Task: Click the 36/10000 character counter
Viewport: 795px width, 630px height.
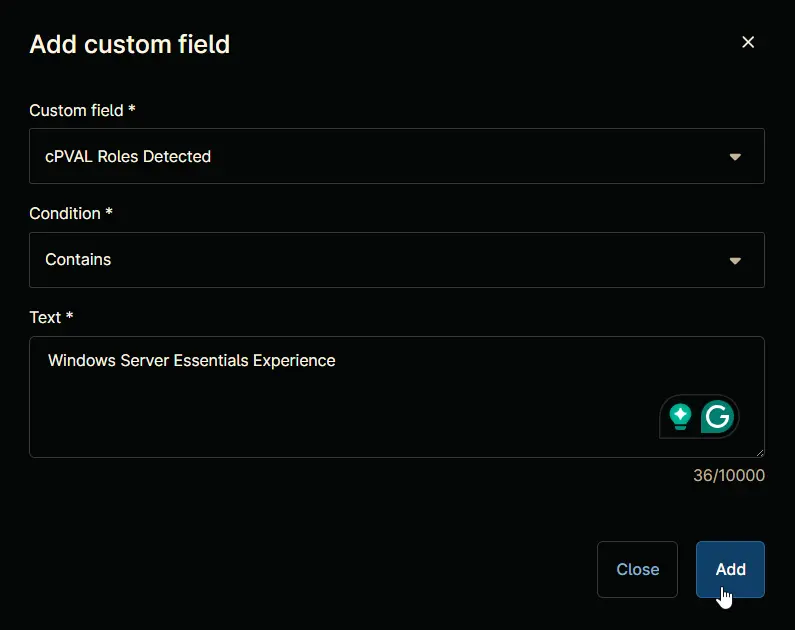Action: [729, 475]
